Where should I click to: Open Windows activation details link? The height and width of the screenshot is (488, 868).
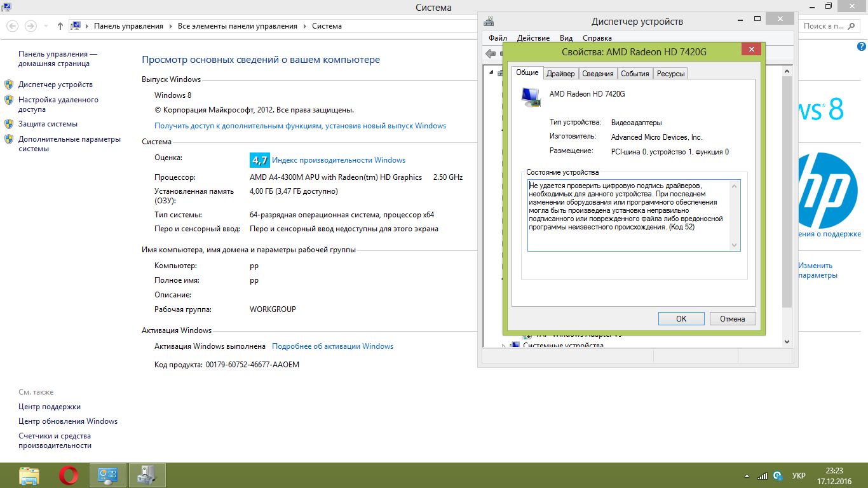click(332, 346)
